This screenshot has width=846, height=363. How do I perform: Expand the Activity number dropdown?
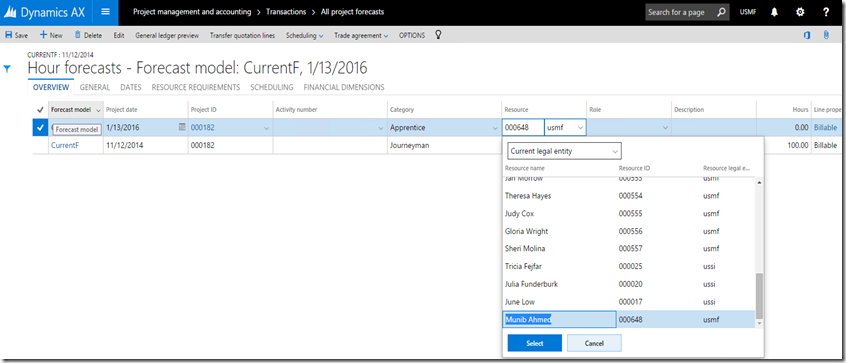(x=381, y=128)
